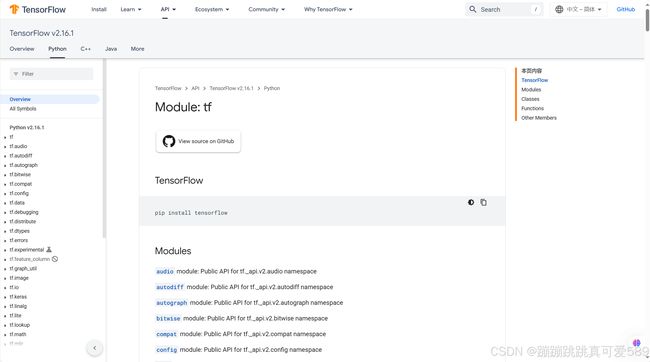Click the purple floating assistant icon
650x362 pixels.
pyautogui.click(x=637, y=343)
